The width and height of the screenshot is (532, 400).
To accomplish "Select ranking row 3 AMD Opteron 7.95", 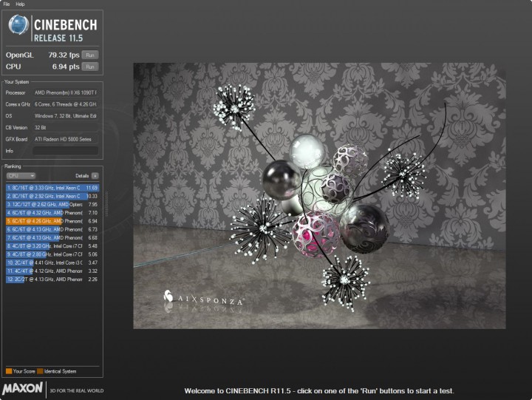I will (x=52, y=204).
